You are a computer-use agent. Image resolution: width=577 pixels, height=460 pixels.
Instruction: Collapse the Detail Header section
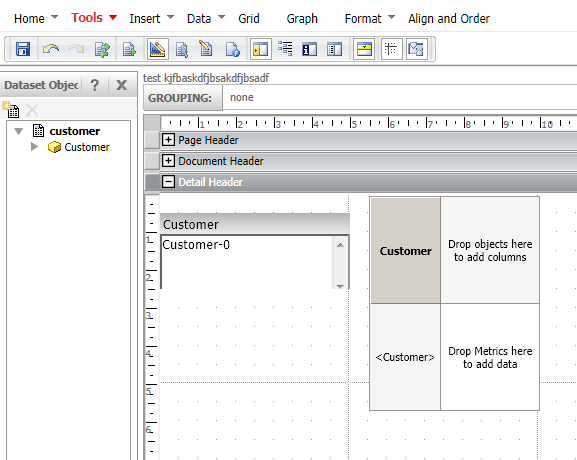point(168,182)
